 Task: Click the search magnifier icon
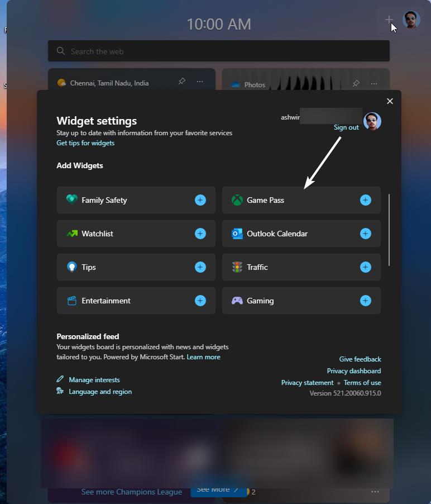[61, 51]
